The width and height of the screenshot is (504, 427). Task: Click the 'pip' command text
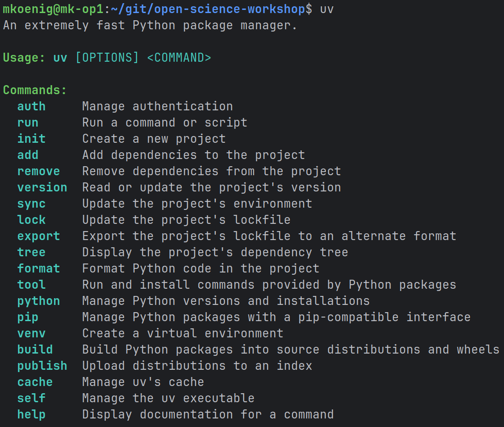(28, 317)
